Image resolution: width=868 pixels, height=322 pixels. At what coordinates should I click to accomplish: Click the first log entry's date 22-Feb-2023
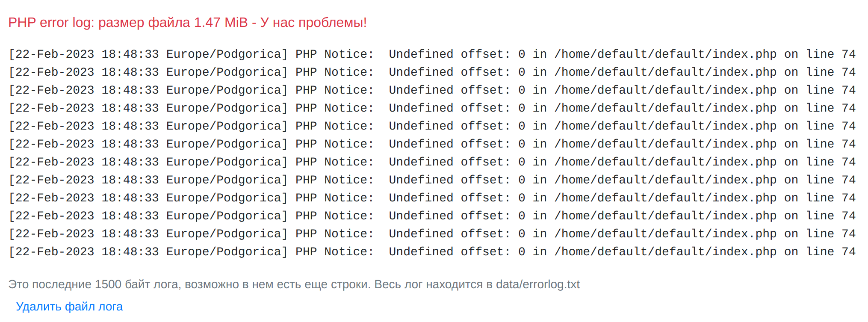[x=55, y=54]
